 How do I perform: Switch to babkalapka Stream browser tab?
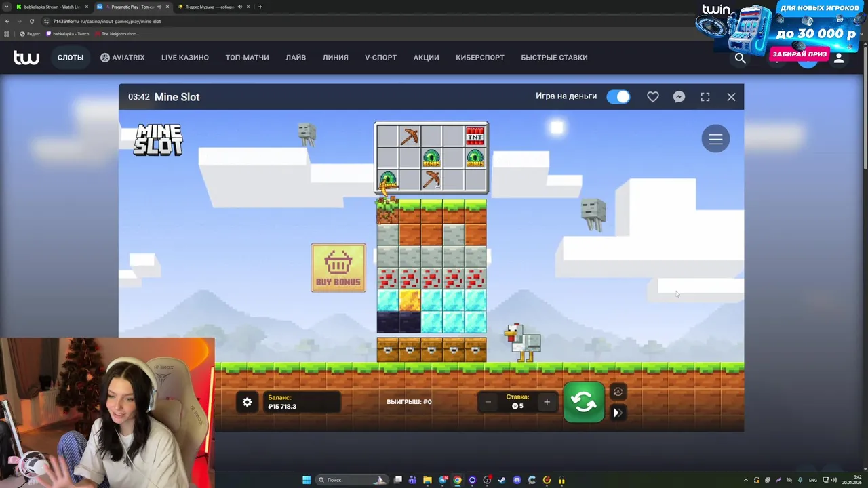[x=52, y=7]
